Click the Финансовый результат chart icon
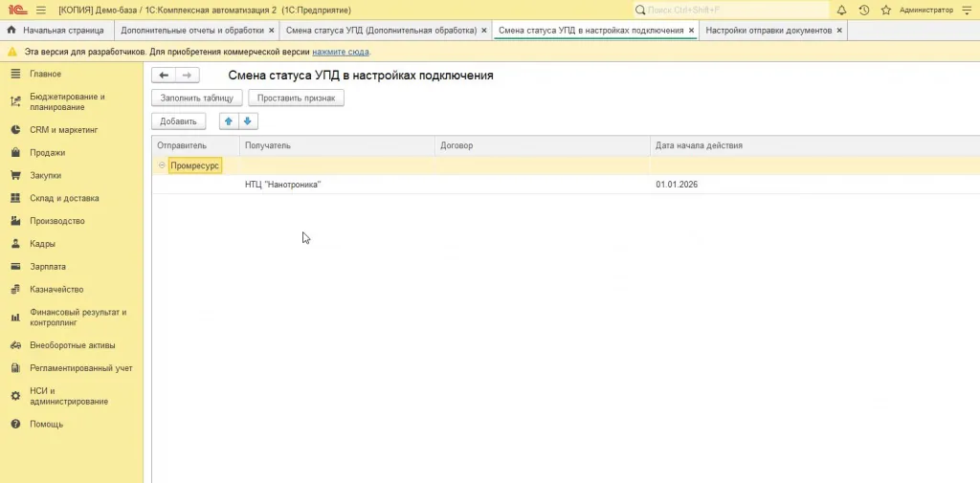Screen dimensions: 980x483 point(16,318)
